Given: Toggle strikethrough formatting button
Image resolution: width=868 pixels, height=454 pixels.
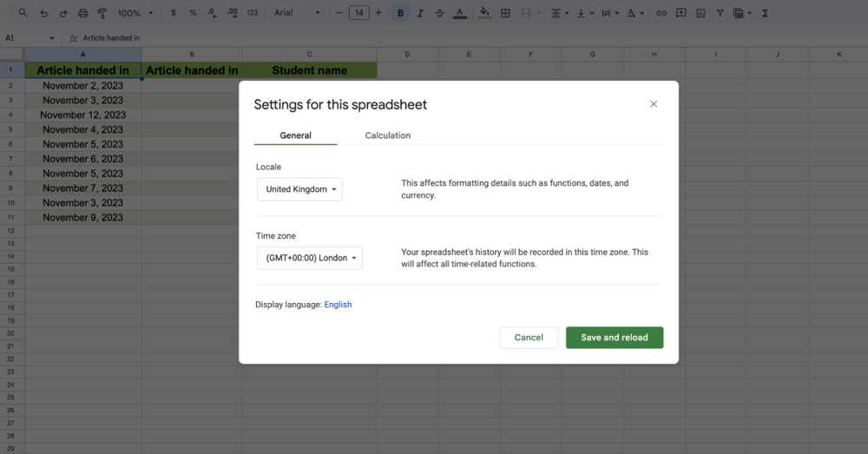Looking at the screenshot, I should point(439,13).
